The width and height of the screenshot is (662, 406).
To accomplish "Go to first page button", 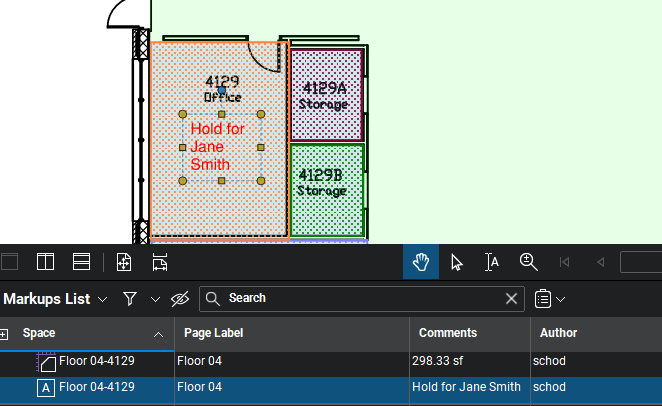I will tap(564, 262).
